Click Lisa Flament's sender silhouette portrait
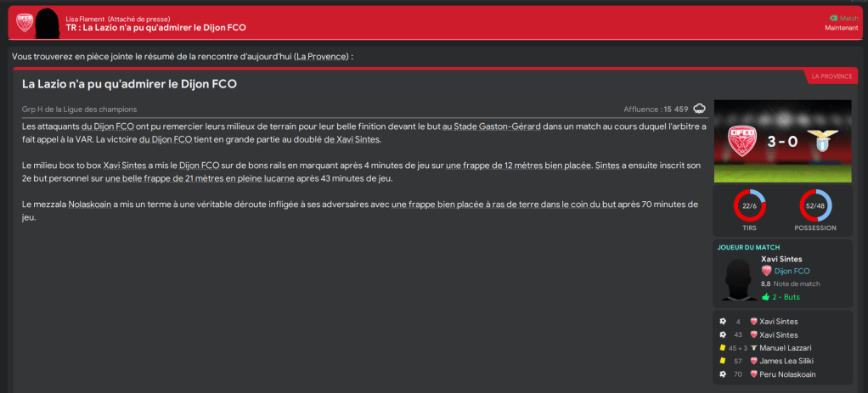Screen dimensions: 868x393 [x=48, y=23]
